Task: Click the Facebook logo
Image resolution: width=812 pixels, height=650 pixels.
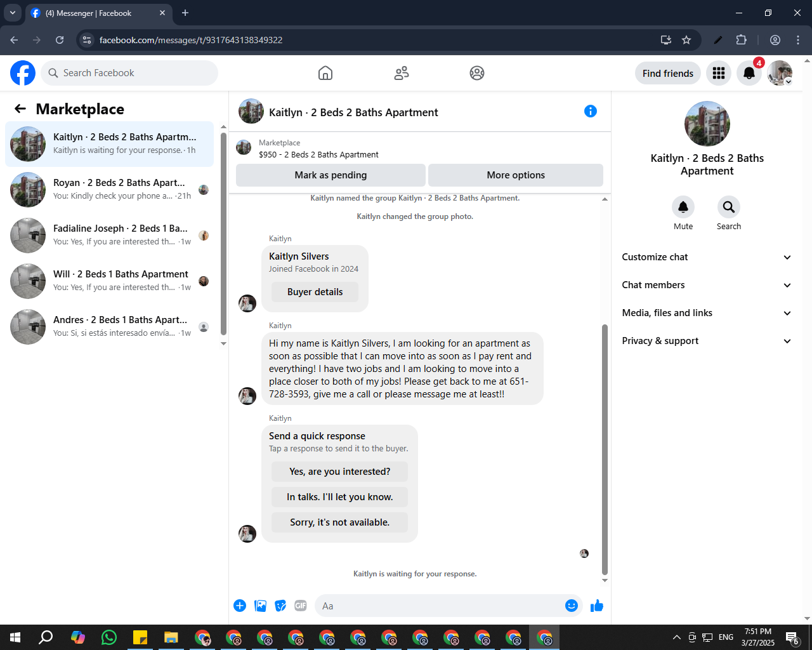Action: [x=23, y=73]
